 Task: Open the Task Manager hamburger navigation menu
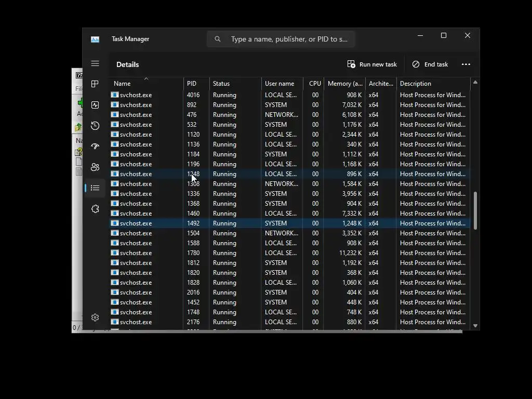(95, 64)
